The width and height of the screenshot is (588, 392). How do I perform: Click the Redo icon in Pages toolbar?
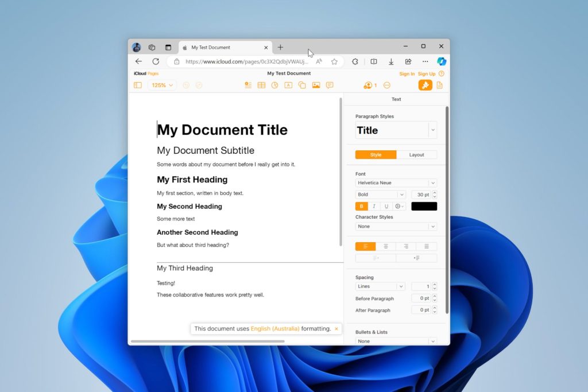coord(199,86)
